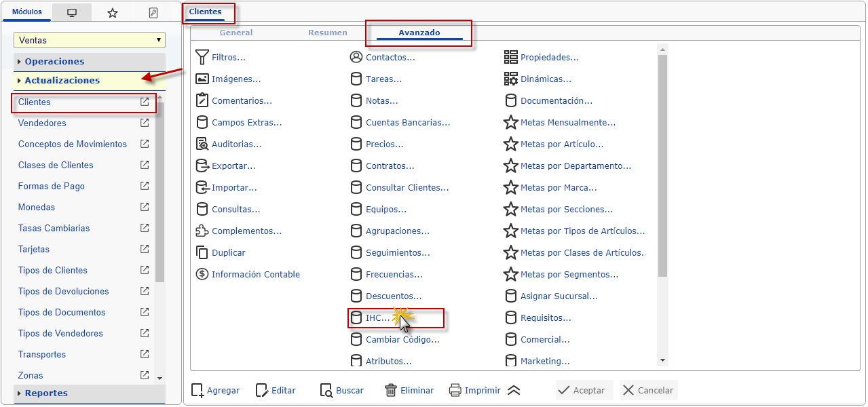Open Formas de Pago in sidebar
The width and height of the screenshot is (868, 407).
(52, 186)
